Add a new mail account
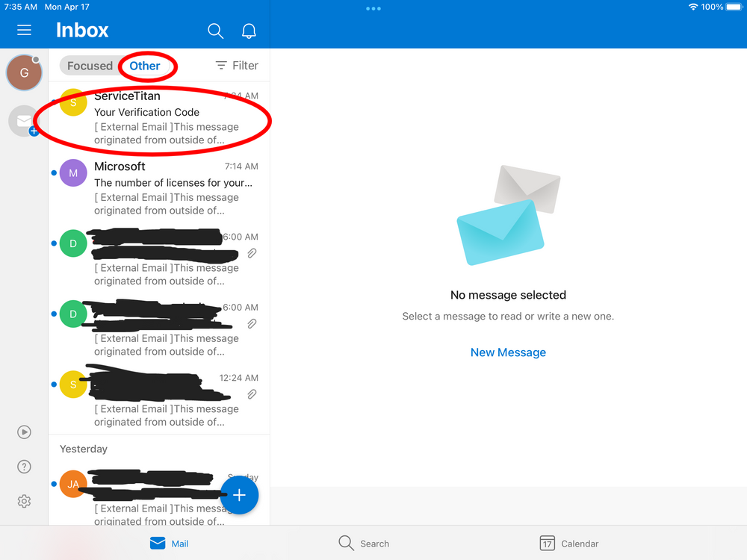The height and width of the screenshot is (560, 747). tap(25, 121)
